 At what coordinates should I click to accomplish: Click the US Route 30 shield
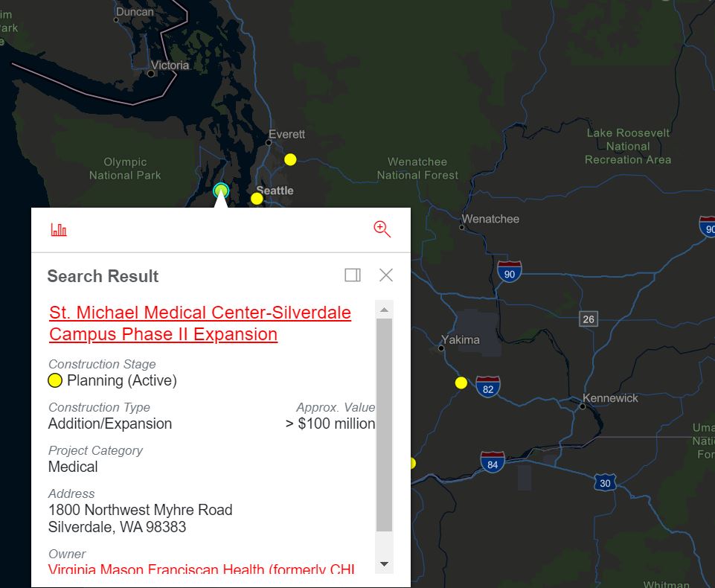point(605,482)
